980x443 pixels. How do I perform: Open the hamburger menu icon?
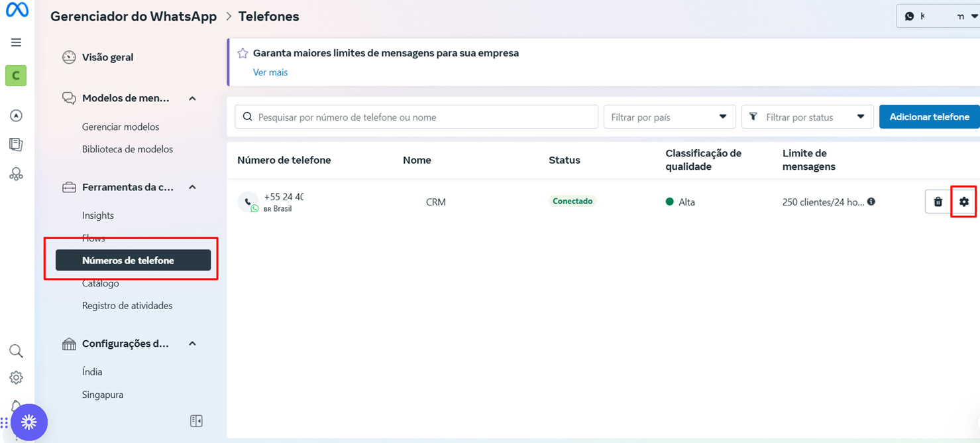click(16, 42)
